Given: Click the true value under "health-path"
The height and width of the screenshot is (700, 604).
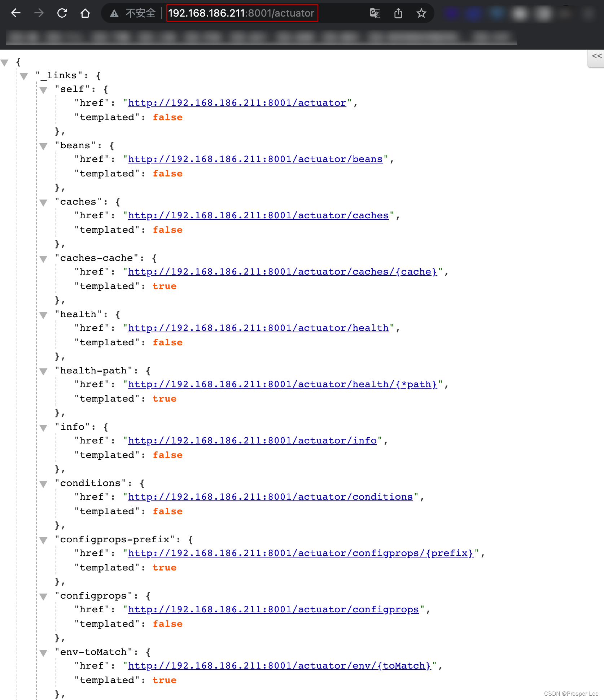Looking at the screenshot, I should [165, 399].
